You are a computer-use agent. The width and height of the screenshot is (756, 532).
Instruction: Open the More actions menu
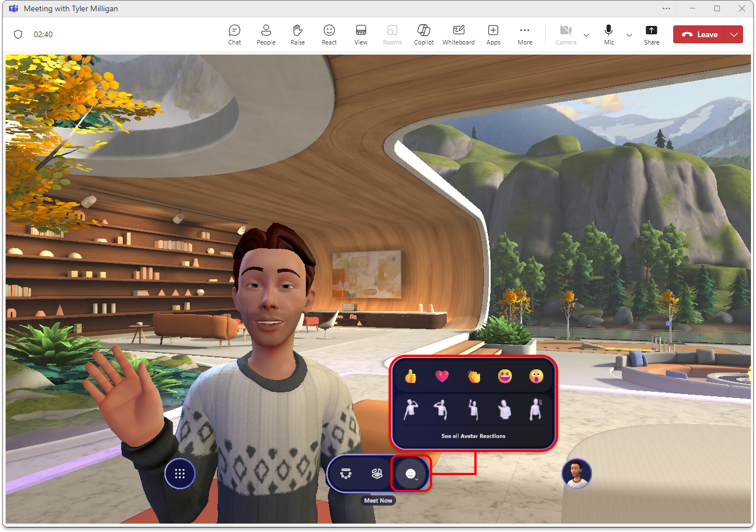(x=524, y=34)
